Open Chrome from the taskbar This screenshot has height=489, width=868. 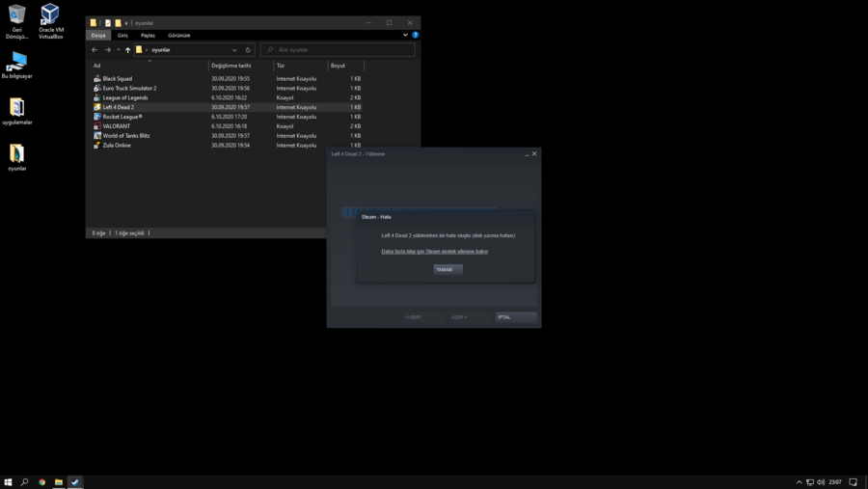pos(41,482)
